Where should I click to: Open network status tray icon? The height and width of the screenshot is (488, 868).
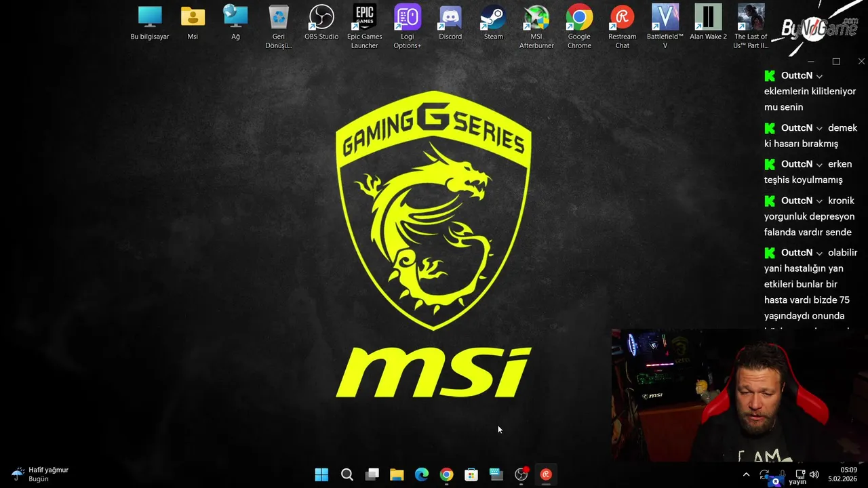800,474
